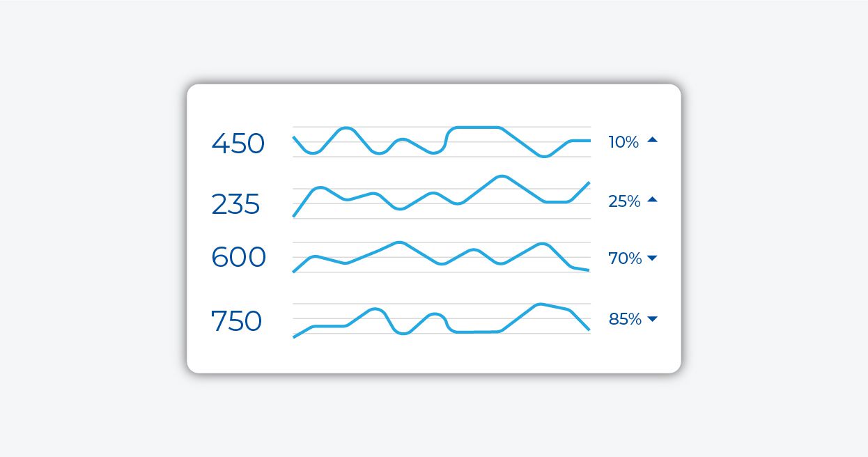
Task: Click the rising right end of 235 sparkline
Action: (x=582, y=190)
